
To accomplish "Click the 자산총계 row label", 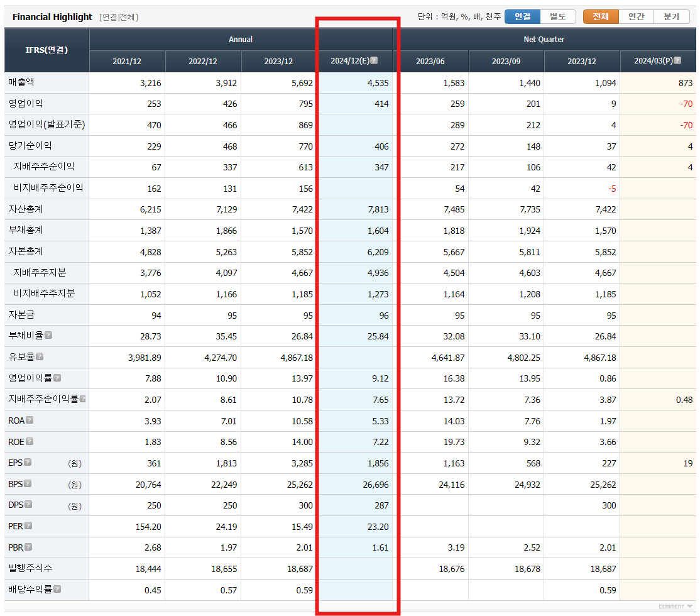I will (x=25, y=209).
